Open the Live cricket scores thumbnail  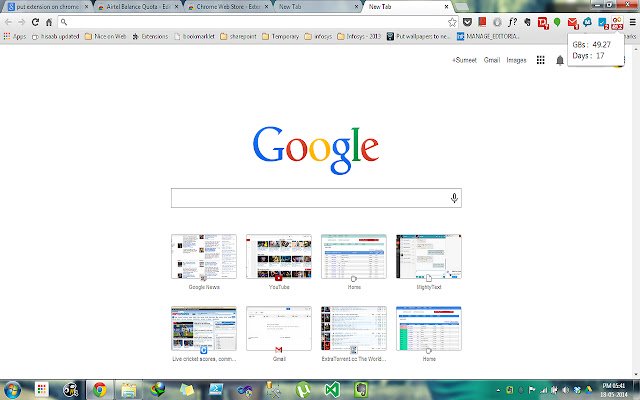(x=204, y=329)
